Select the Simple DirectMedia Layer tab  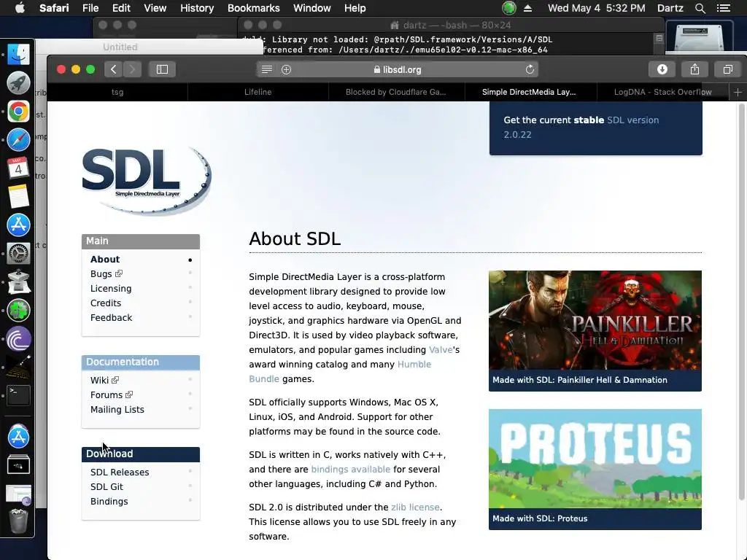tap(529, 92)
